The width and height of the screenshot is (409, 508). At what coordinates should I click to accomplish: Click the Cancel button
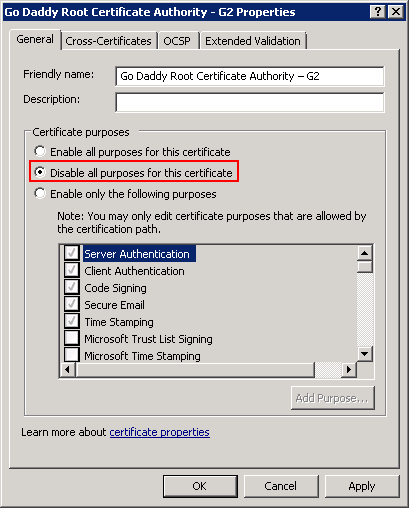[x=281, y=486]
